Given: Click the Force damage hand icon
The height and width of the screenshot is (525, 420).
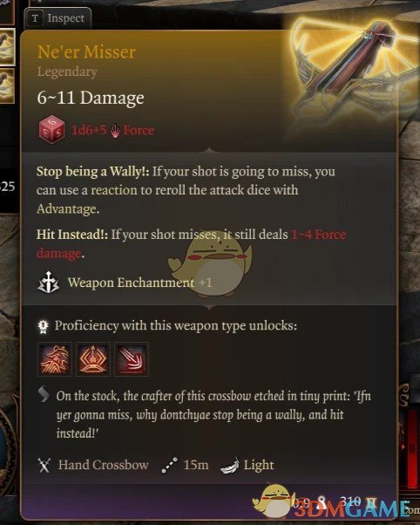Looking at the screenshot, I should [115, 131].
